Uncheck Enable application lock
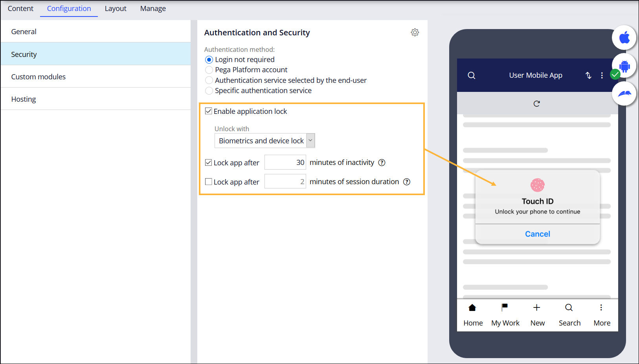639x364 pixels. coord(209,111)
